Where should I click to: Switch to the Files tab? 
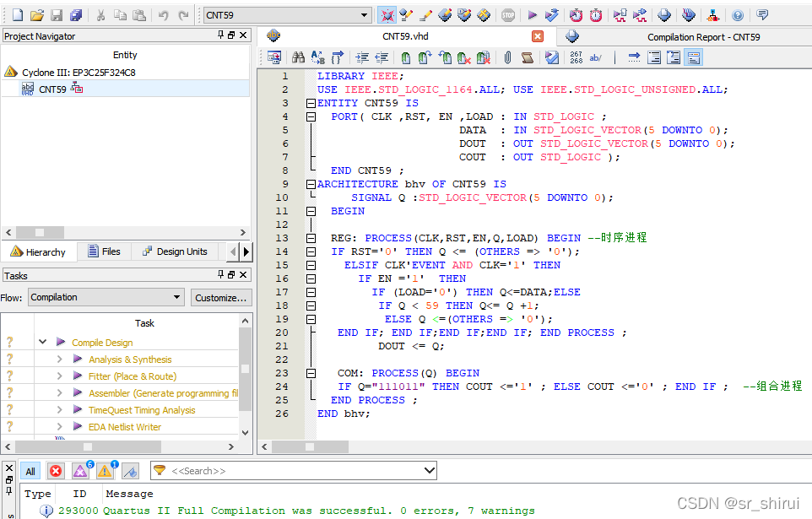click(104, 251)
